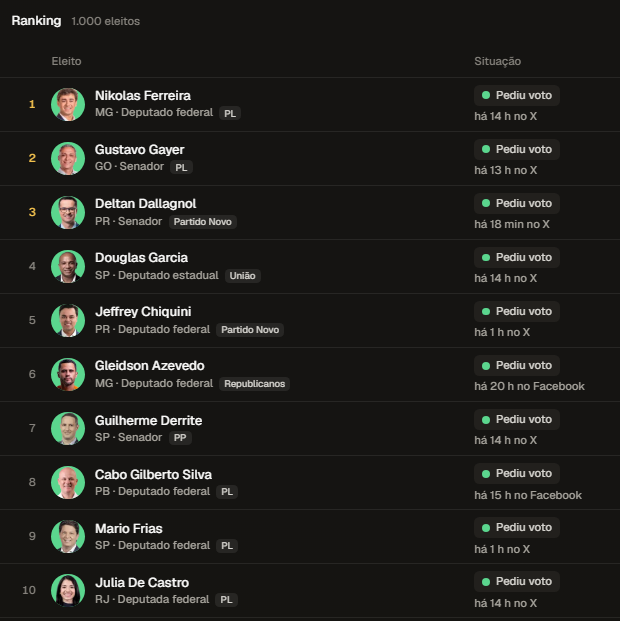This screenshot has height=621, width=620.
Task: Click the Eleito column header
Action: (x=66, y=61)
